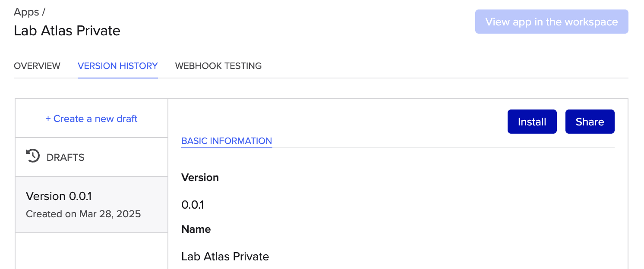The height and width of the screenshot is (269, 644).
Task: Click View app in the workspace
Action: coord(552,22)
